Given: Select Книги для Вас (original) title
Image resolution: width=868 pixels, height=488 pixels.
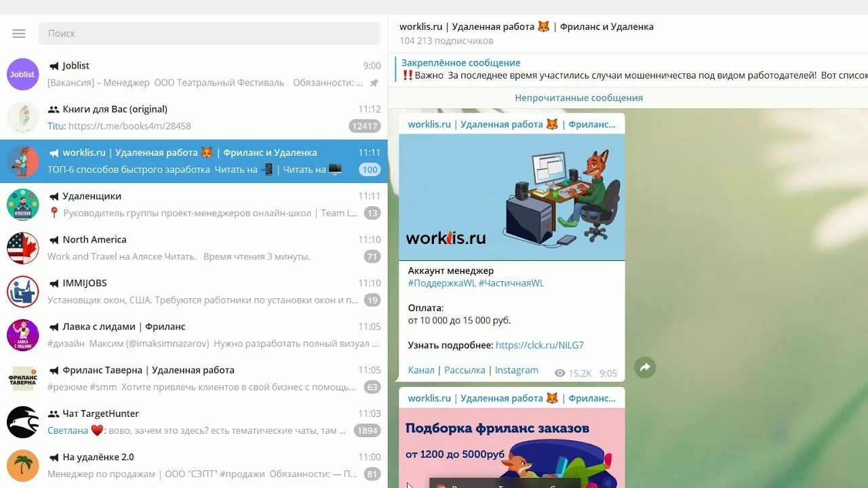Looking at the screenshot, I should 115,109.
